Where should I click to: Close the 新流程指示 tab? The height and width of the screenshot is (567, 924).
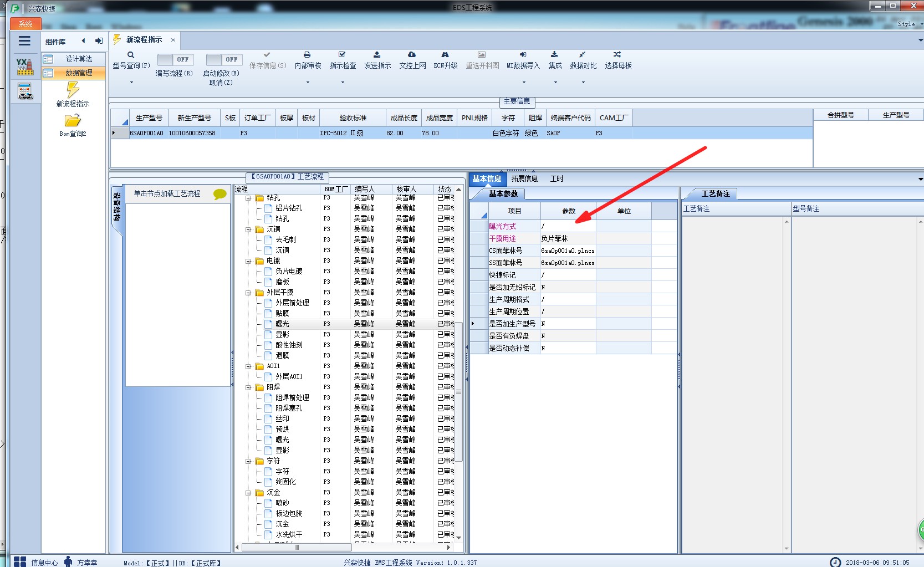(x=173, y=40)
